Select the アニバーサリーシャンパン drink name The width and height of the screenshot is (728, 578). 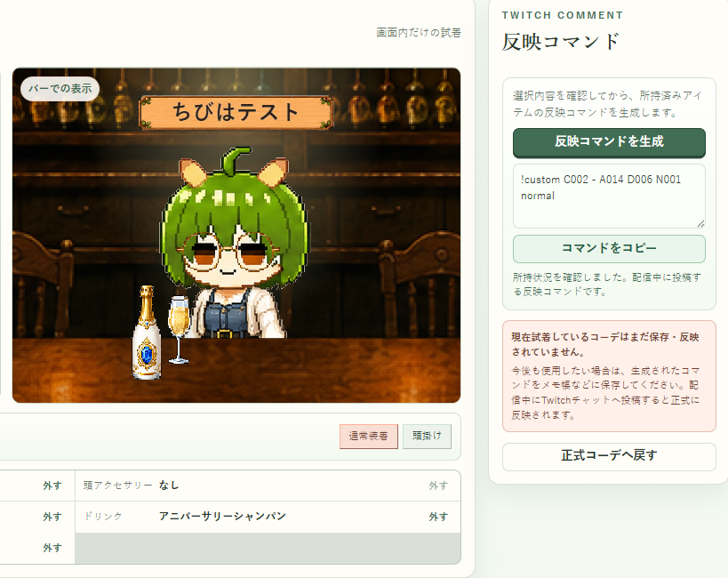[222, 517]
